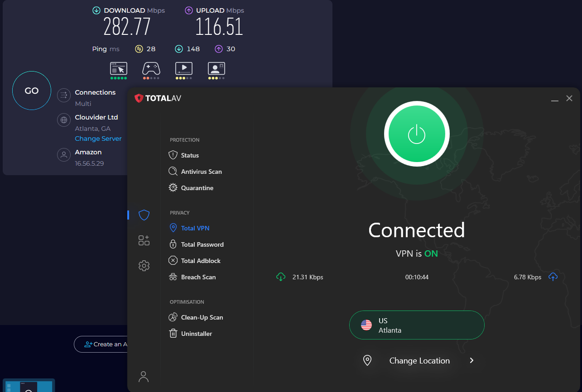Screen dimensions: 582x392
Task: Click the Total Adblock crossed-circle icon
Action: click(173, 261)
